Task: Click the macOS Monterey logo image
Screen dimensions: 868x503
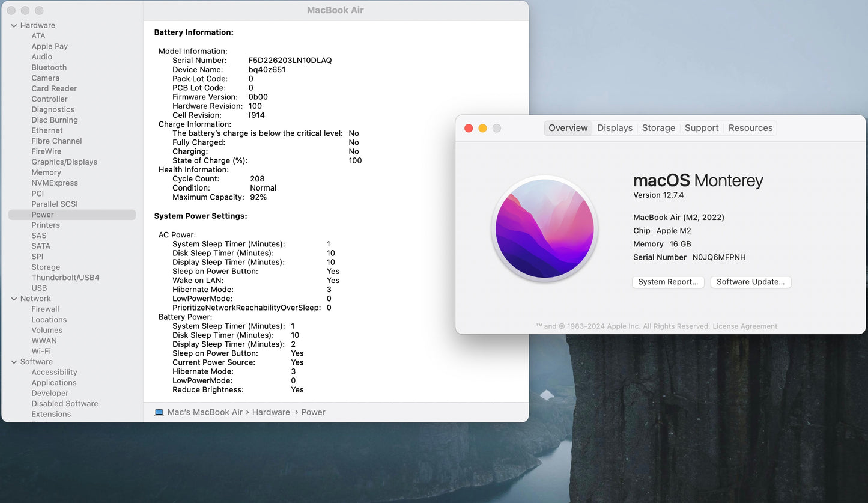Action: click(544, 229)
